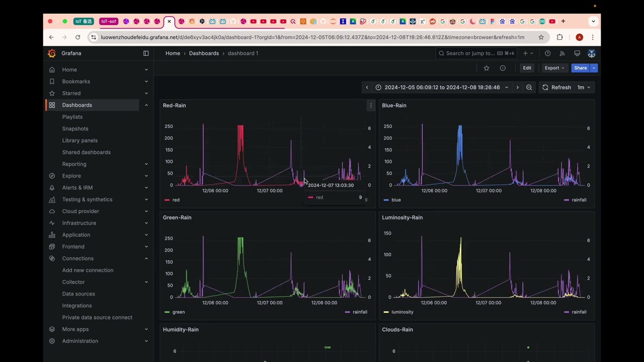Open the Export dropdown
Viewport: 644px width, 362px height.
[554, 68]
